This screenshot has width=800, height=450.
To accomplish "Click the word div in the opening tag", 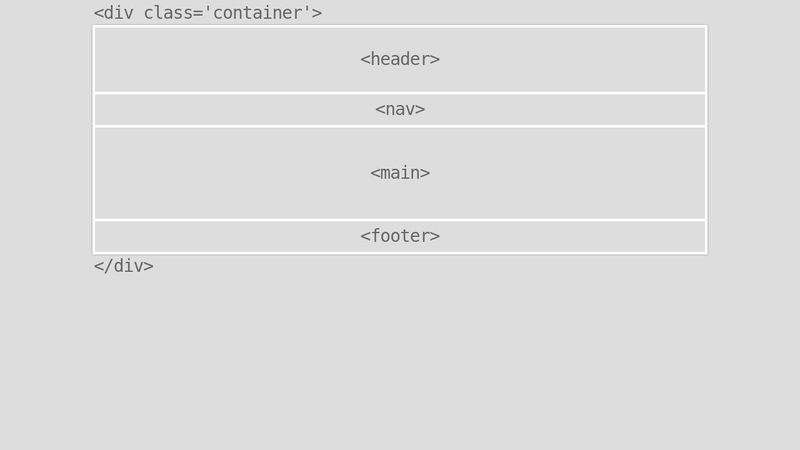I will click(x=118, y=13).
